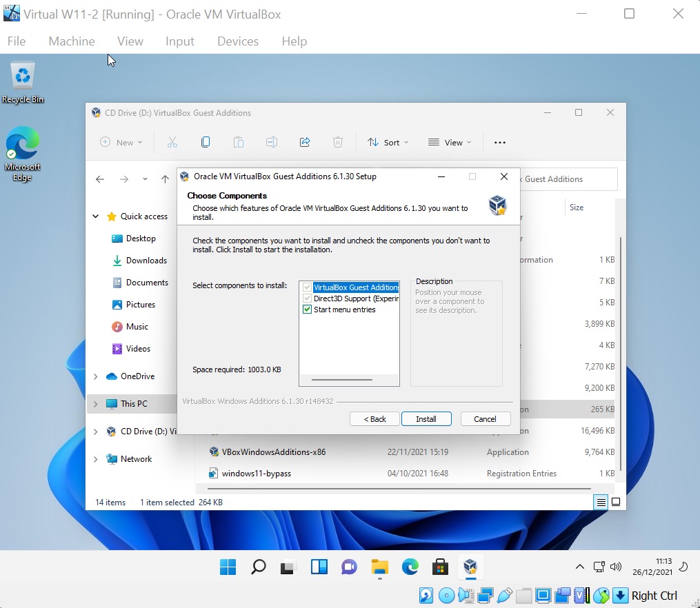Click the Delete trash icon in Explorer toolbar
The height and width of the screenshot is (608, 700).
click(x=338, y=142)
